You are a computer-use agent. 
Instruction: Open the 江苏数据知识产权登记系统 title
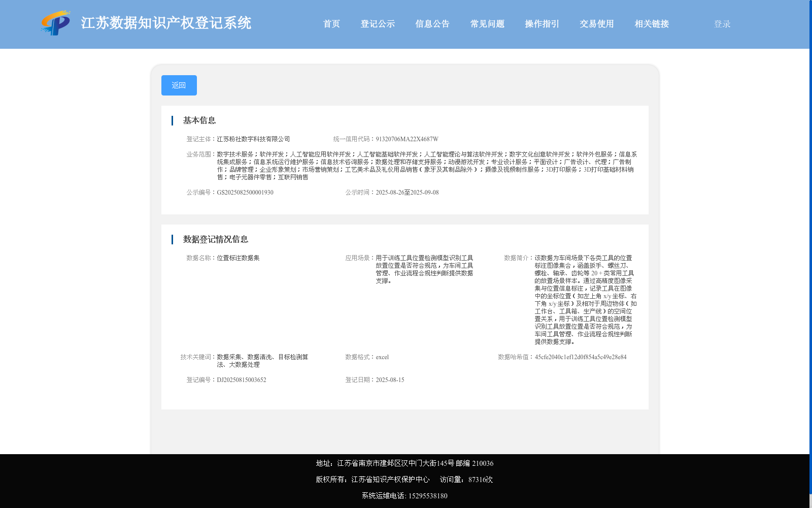(x=166, y=23)
